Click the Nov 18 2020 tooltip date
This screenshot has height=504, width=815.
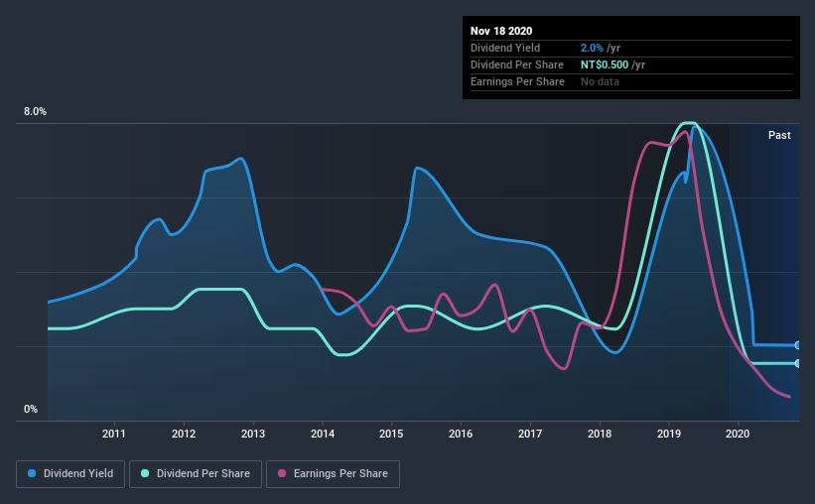(501, 31)
